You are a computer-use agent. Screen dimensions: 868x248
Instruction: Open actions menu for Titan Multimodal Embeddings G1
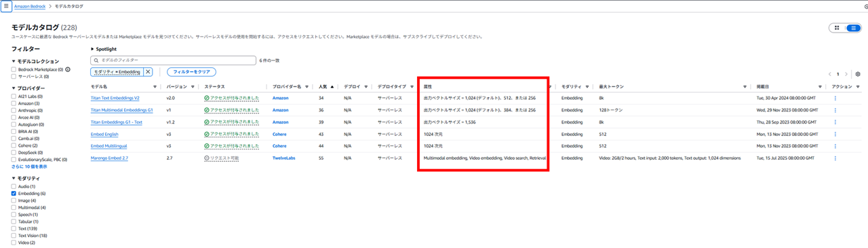tap(835, 110)
